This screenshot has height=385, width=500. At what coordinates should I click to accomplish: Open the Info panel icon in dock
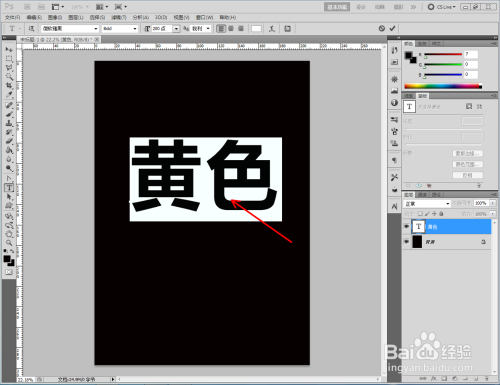pos(394,103)
